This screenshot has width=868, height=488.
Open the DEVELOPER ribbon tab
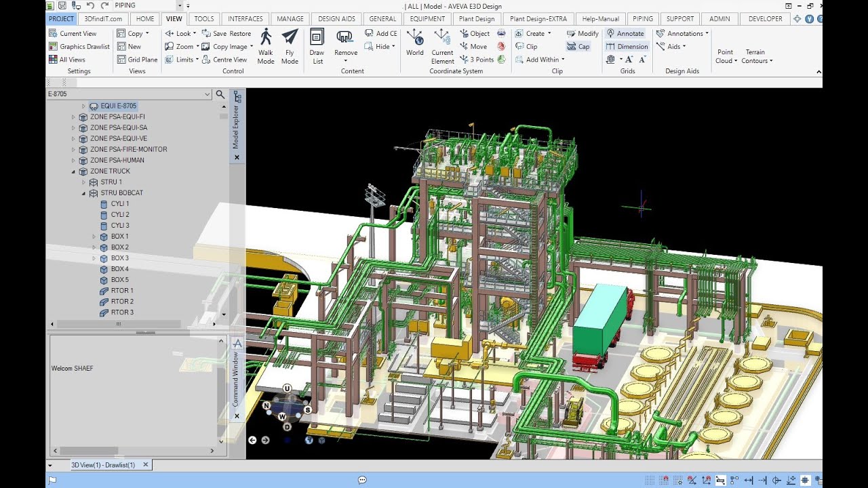click(765, 19)
